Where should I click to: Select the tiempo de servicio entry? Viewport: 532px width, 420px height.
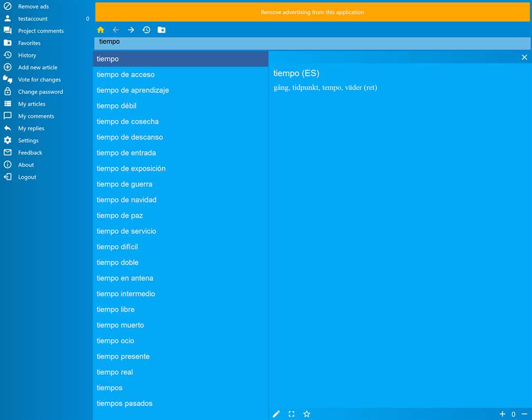coord(181,231)
